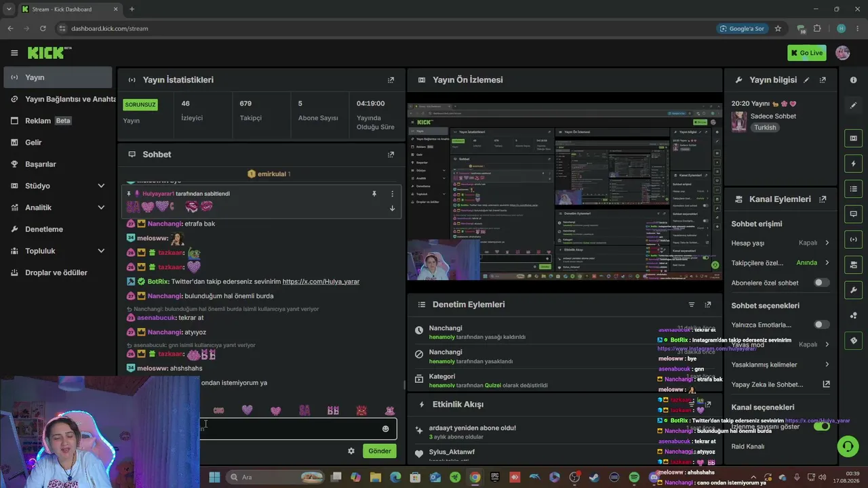Screen dimensions: 868x488
Task: Open the hamburger menu beside KICK logo
Action: [14, 53]
